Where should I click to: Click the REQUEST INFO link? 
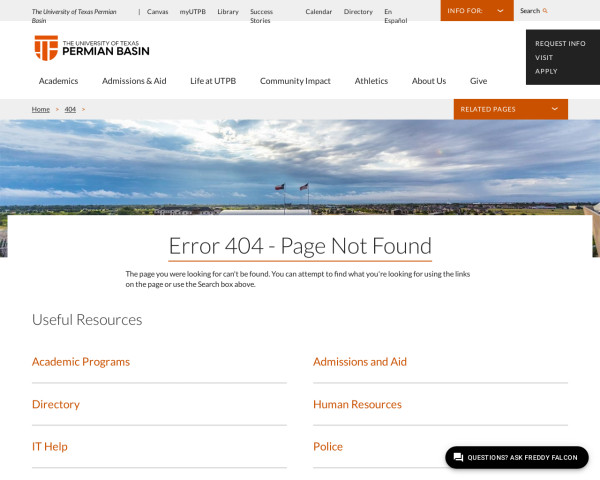tap(560, 44)
